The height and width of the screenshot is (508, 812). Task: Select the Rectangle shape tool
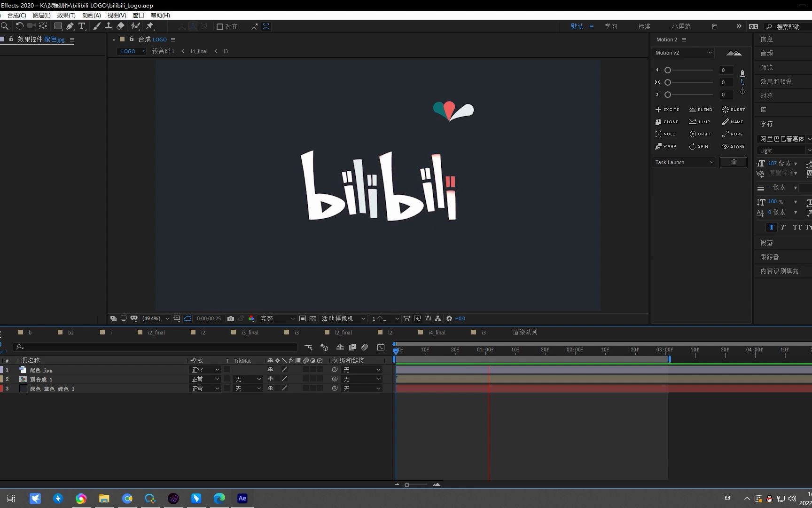58,26
